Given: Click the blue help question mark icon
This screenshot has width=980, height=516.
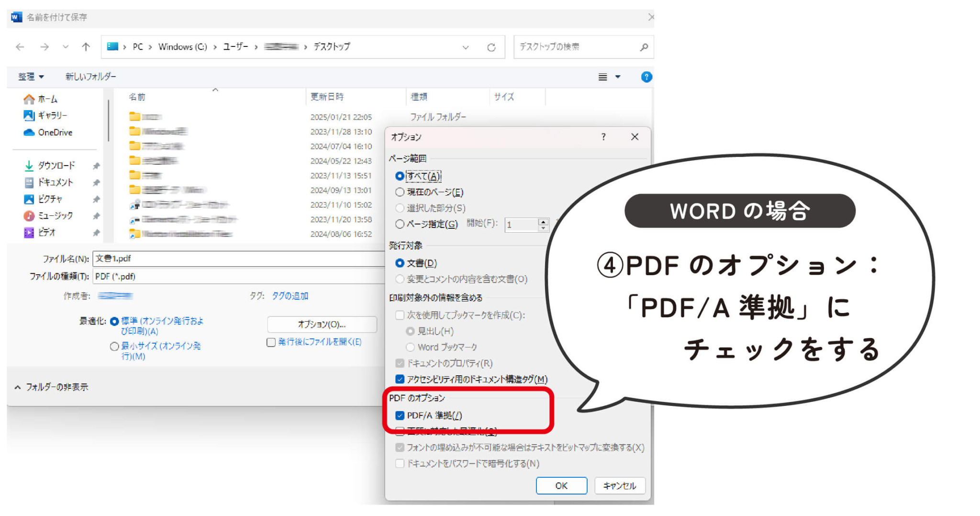Looking at the screenshot, I should tap(646, 77).
